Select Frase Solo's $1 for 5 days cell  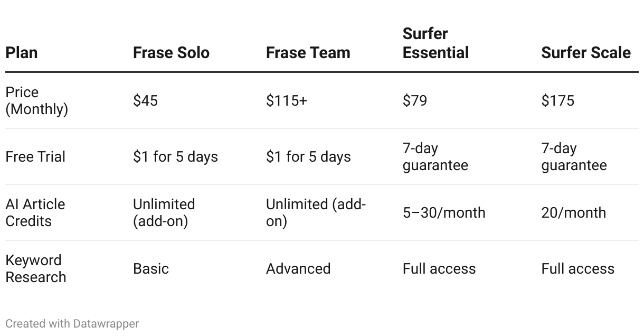pos(175,157)
